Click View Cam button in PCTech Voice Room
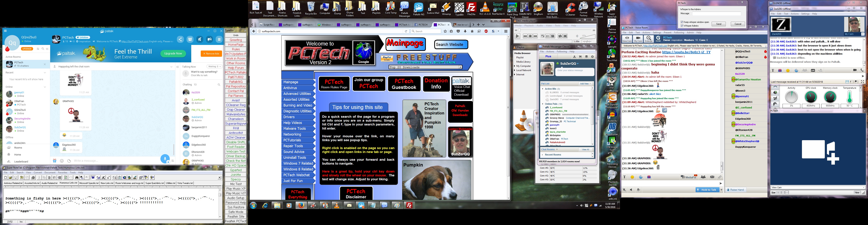 (x=627, y=39)
